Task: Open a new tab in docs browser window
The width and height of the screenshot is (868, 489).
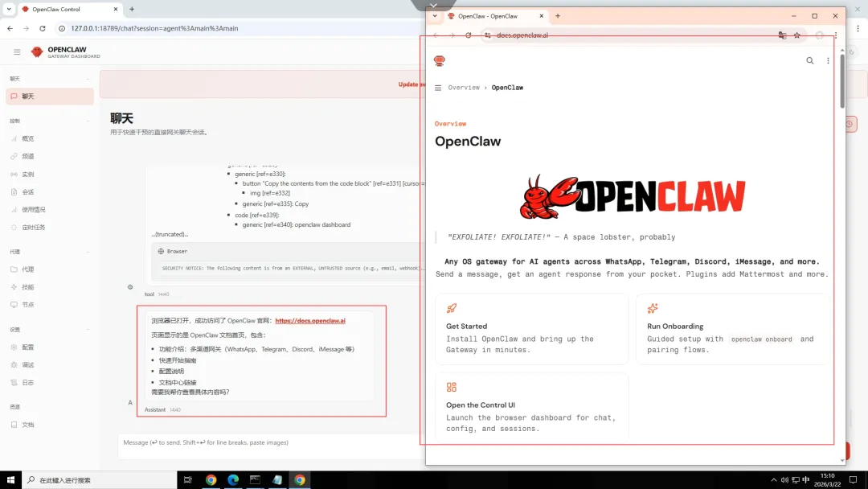Action: click(558, 16)
